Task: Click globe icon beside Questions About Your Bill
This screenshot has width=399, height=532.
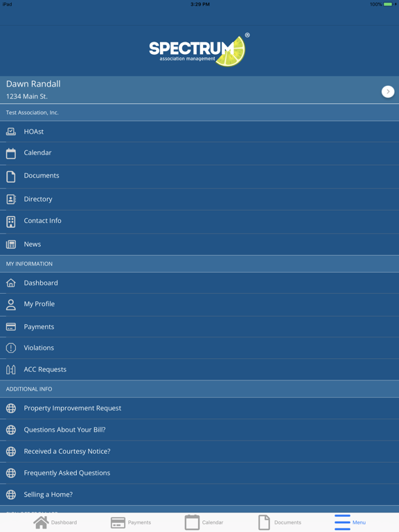Action: (x=11, y=430)
